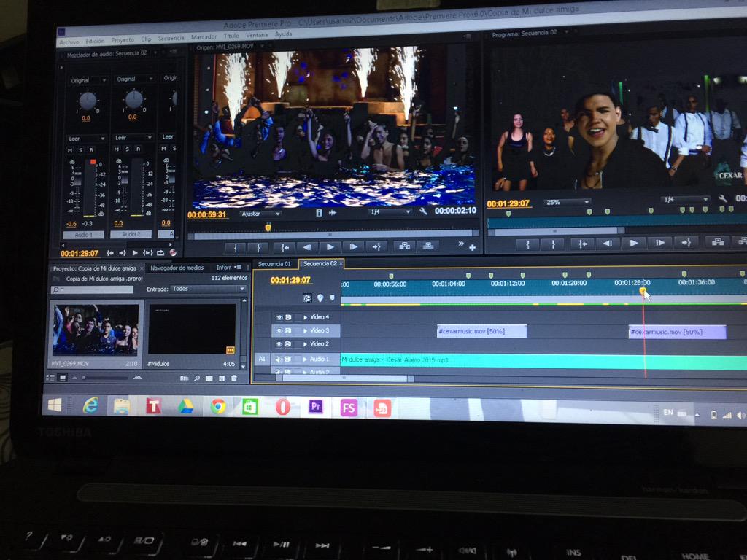Click Find magnifier icon at Project panel bottom
The height and width of the screenshot is (560, 747).
pyautogui.click(x=197, y=378)
